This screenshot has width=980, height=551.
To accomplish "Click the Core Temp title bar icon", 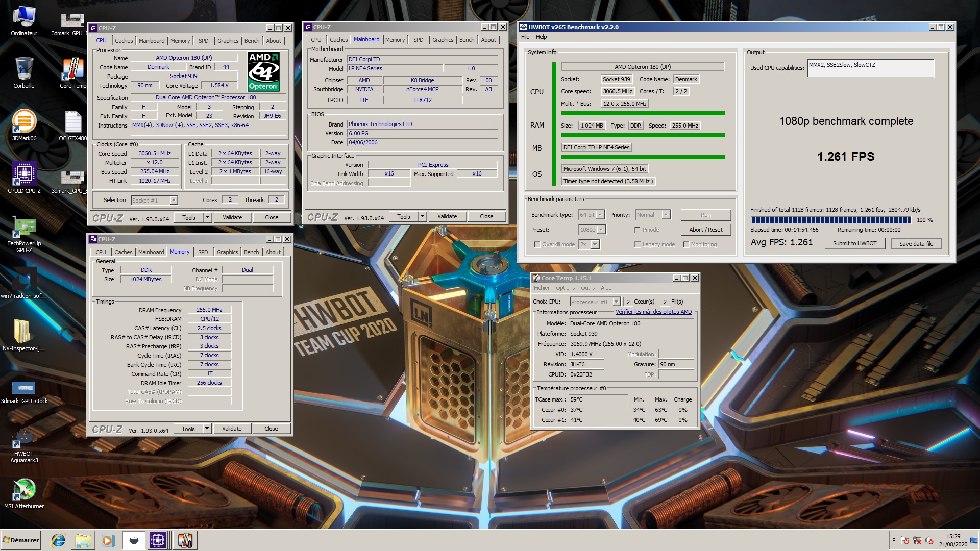I will tap(536, 278).
